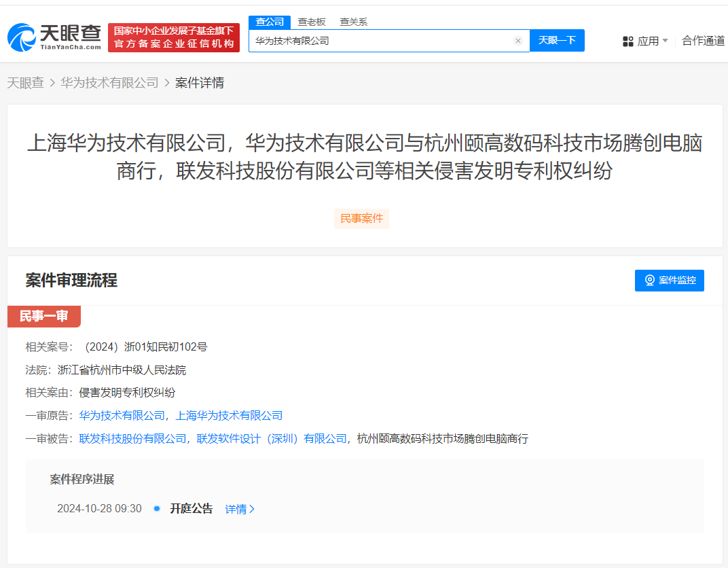Click the 案件程序进展 heading

coord(82,479)
